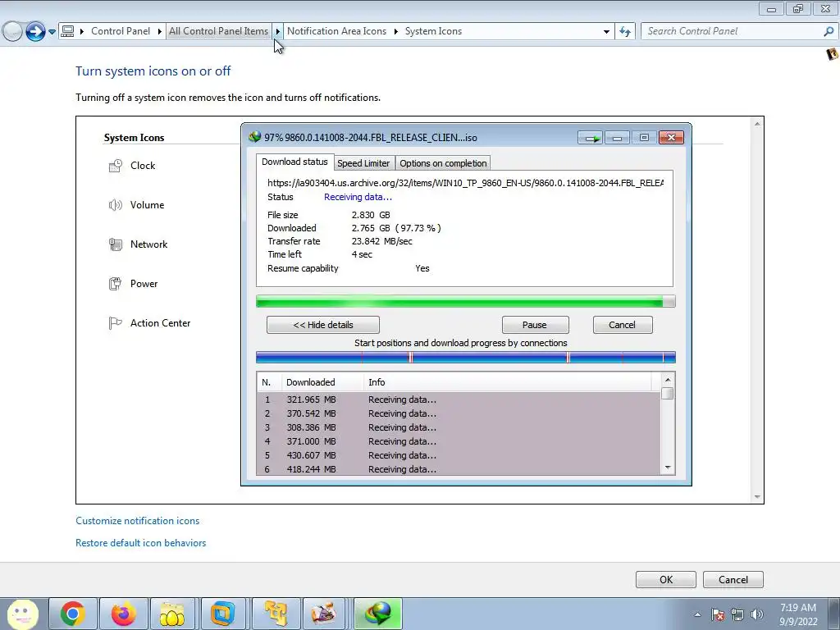Click the green download progress bar
Image resolution: width=840 pixels, height=630 pixels.
(465, 301)
